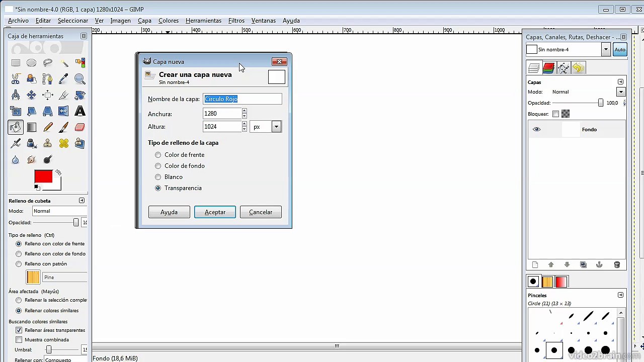
Task: Select the Zoom magnifier tool
Action: point(80,79)
